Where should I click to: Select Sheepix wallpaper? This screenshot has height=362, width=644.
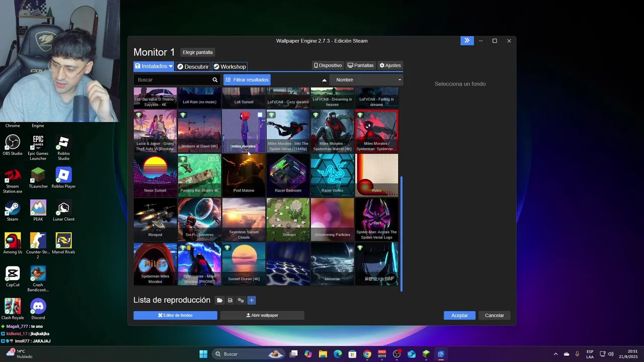coord(288,219)
